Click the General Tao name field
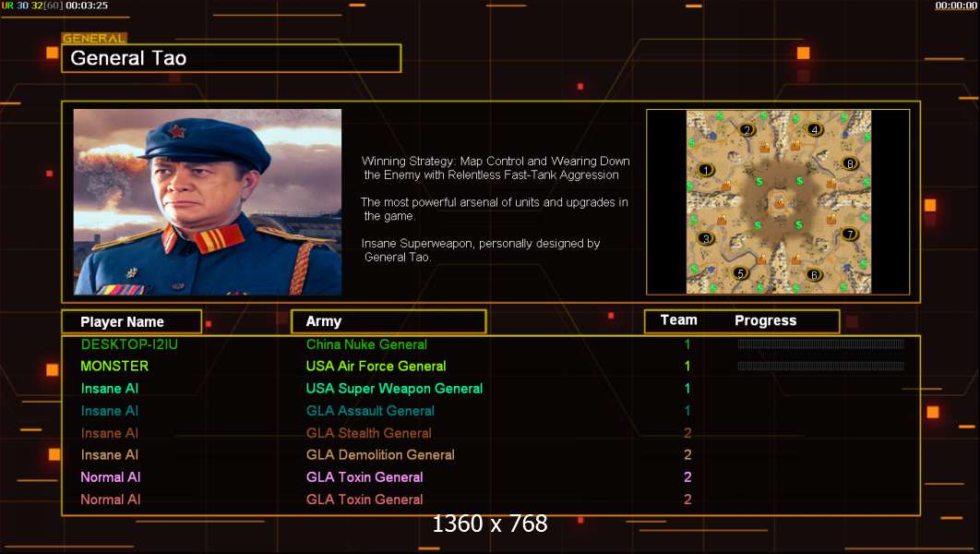This screenshot has width=980, height=554. [x=232, y=58]
